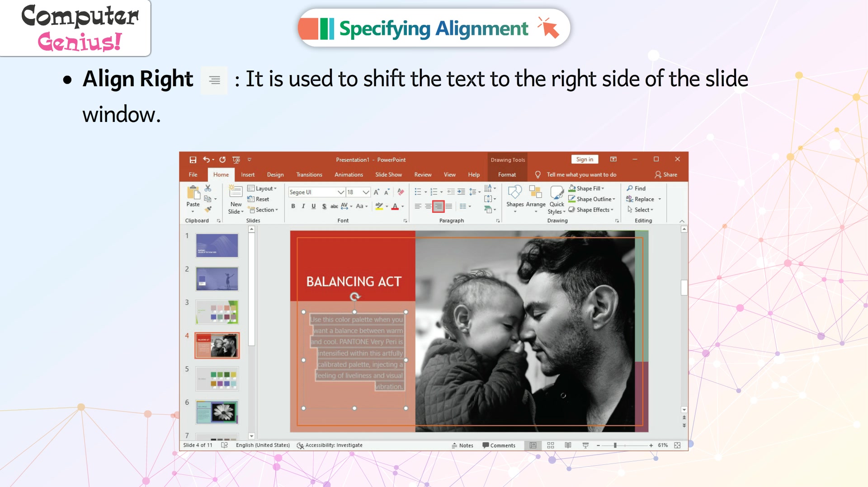Click the Tell me what you want to do field
868x487 pixels.
(x=581, y=174)
